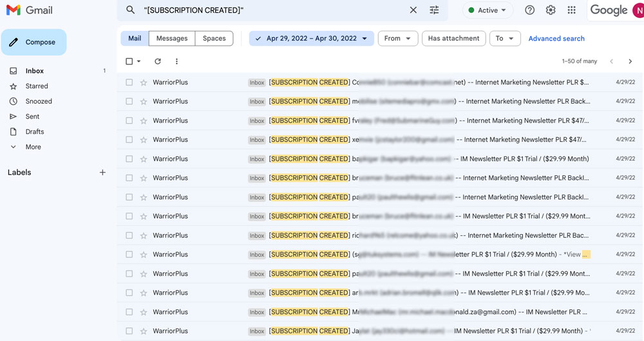Open the Google apps grid
The height and width of the screenshot is (341, 644).
point(571,10)
